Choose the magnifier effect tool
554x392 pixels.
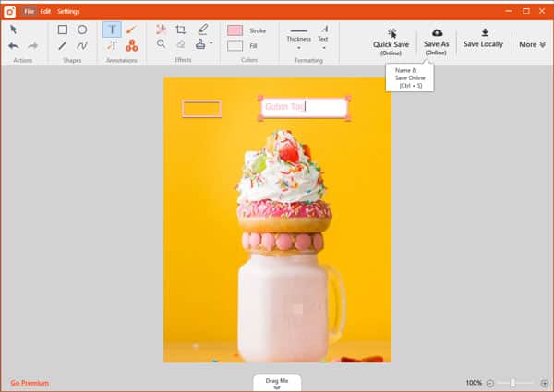[x=162, y=44]
